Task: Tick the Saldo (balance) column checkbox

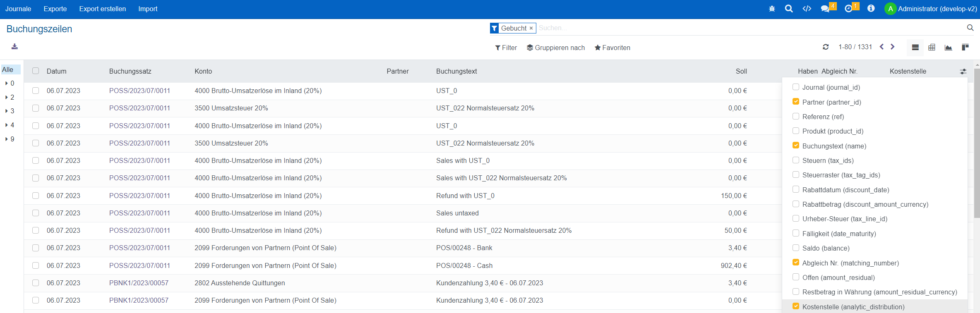Action: point(795,248)
